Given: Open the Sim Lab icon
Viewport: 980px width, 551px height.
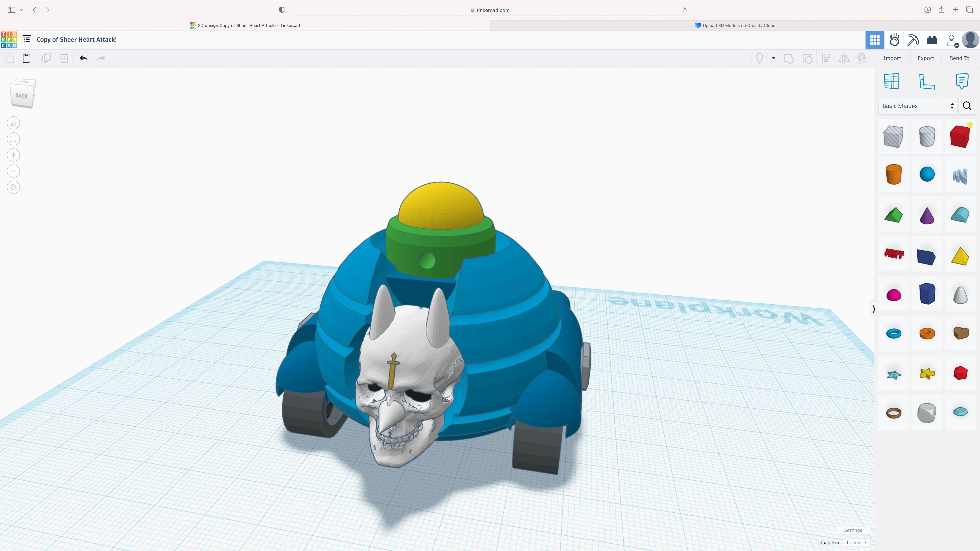Looking at the screenshot, I should click(894, 40).
